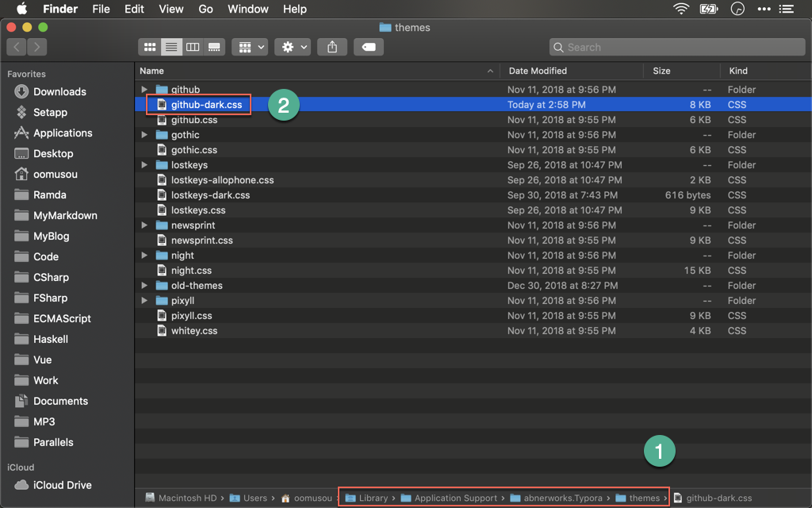The image size is (812, 508).
Task: Select the old-themes folder icon
Action: point(162,286)
